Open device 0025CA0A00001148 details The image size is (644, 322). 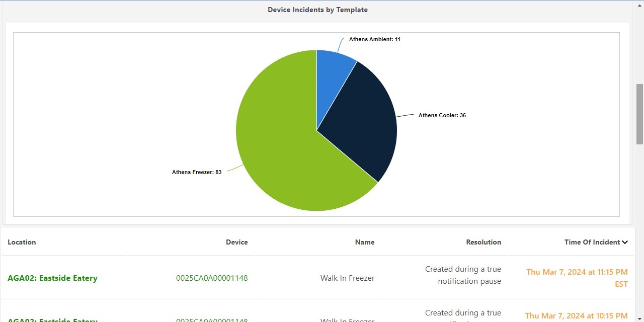tap(212, 278)
